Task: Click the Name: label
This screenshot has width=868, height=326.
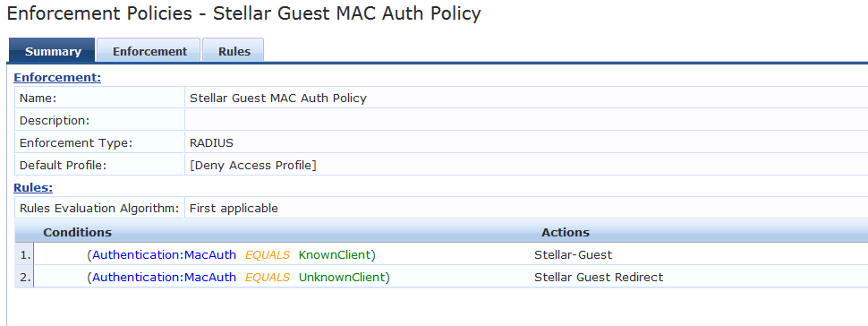Action: coord(38,99)
